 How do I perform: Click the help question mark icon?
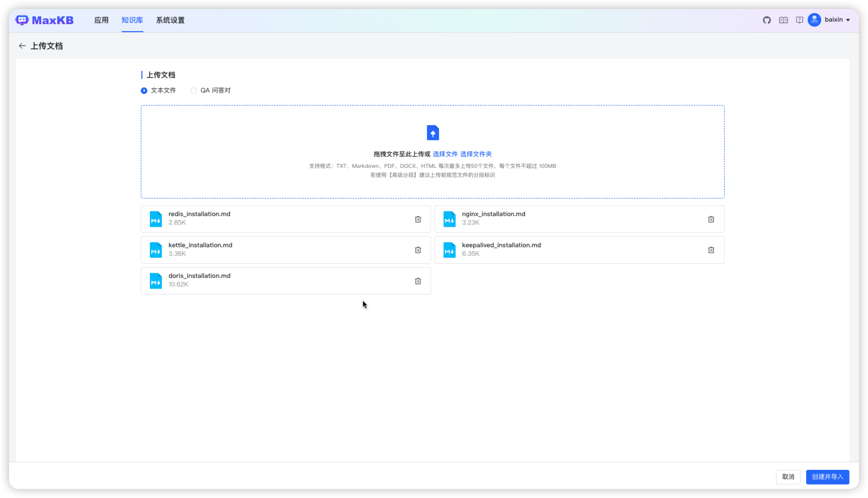pyautogui.click(x=800, y=20)
